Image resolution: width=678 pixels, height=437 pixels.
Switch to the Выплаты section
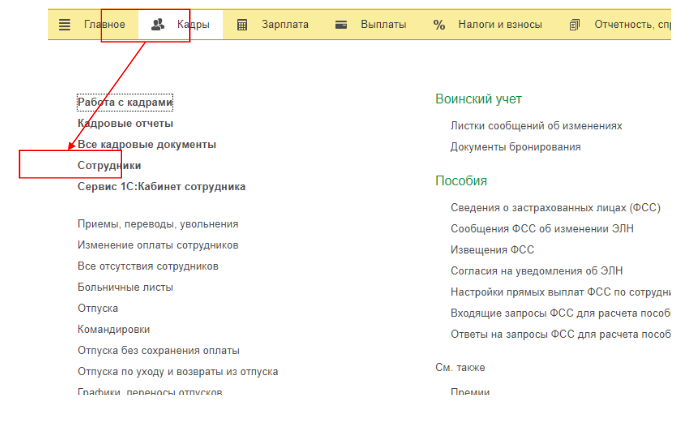[383, 25]
